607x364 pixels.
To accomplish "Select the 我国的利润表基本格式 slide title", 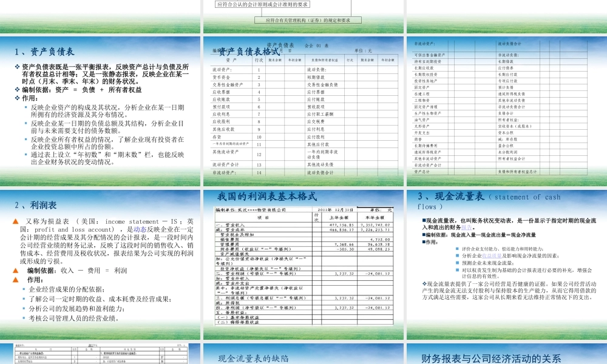I will 267,198.
